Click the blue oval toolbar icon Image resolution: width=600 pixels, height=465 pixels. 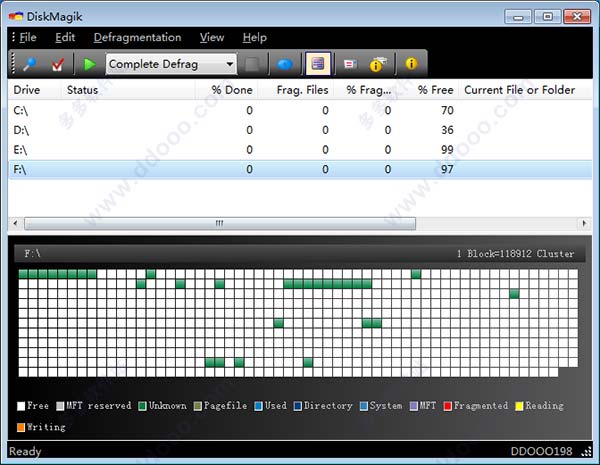(285, 64)
